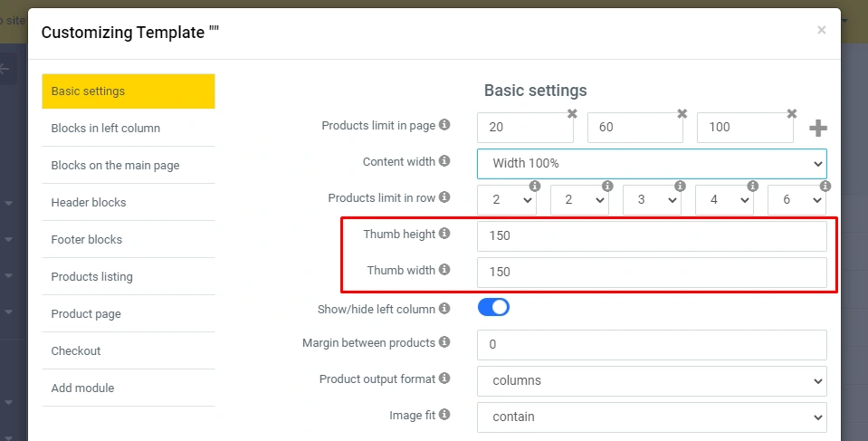This screenshot has height=441, width=868.
Task: Click the Margin between products field
Action: (652, 345)
